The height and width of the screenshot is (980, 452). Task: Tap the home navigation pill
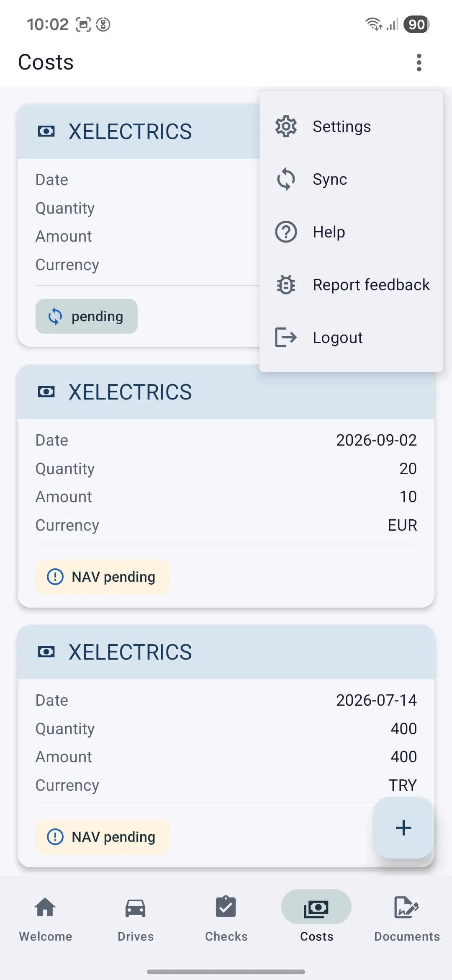[226, 972]
